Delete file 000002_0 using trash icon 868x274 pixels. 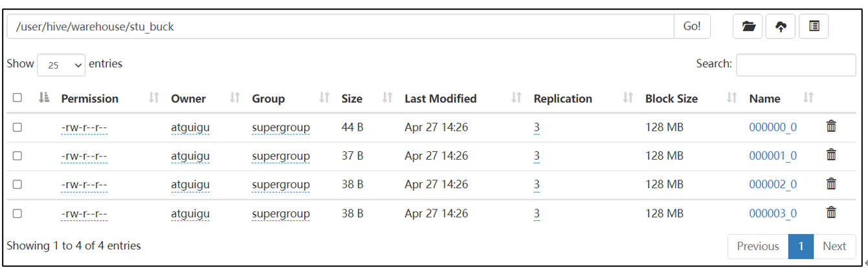click(831, 184)
